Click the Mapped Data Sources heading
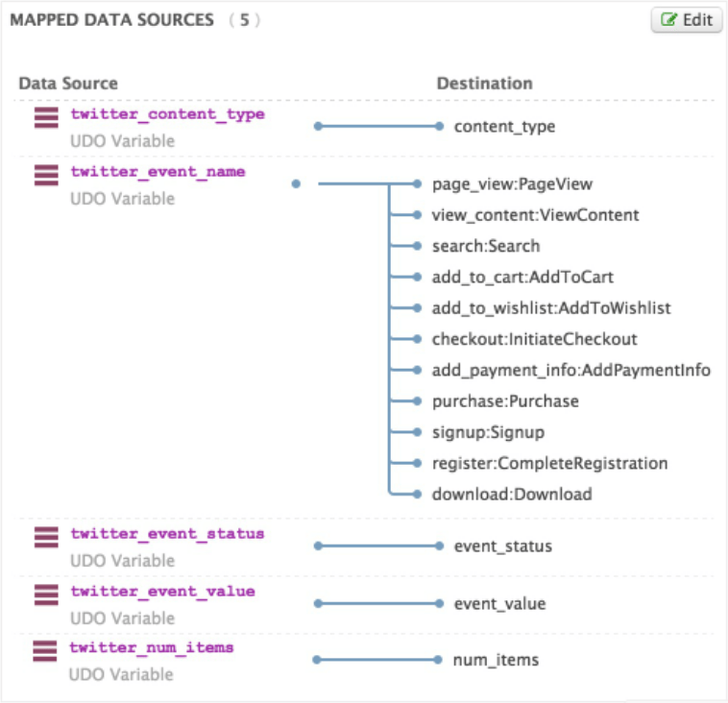The width and height of the screenshot is (728, 703). coord(111,20)
